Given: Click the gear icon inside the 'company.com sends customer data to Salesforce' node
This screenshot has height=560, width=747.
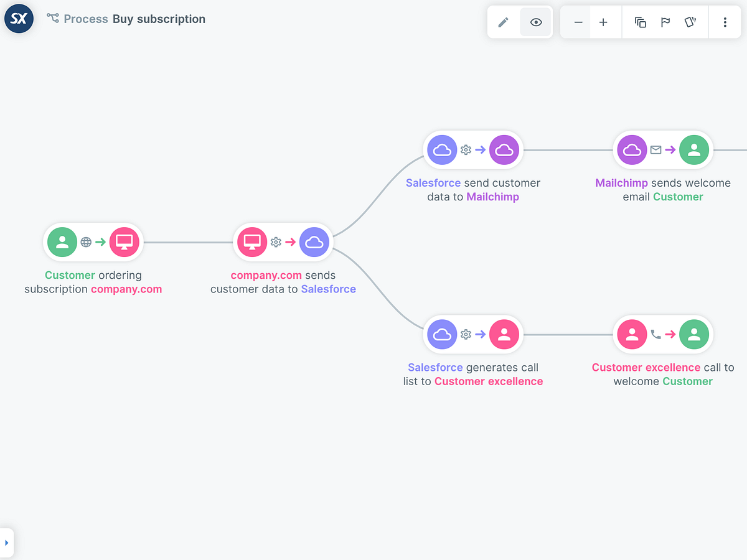Looking at the screenshot, I should click(273, 242).
